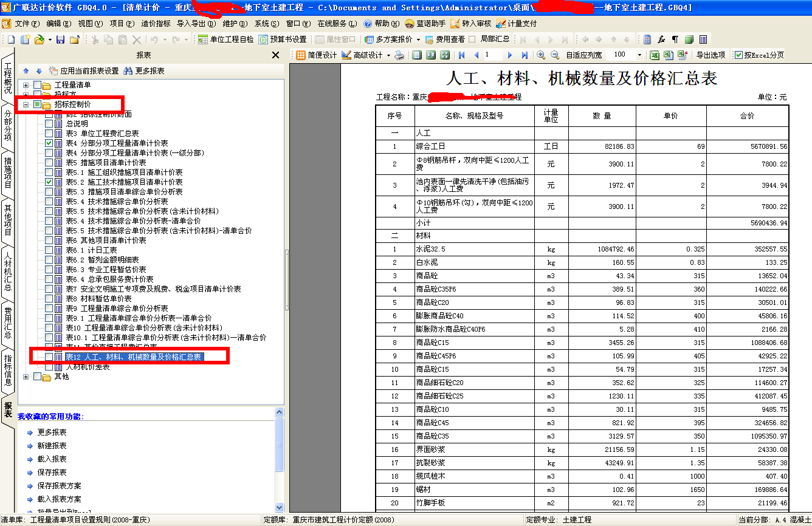Click the second Excel export icon
The image size is (812, 526).
667,55
